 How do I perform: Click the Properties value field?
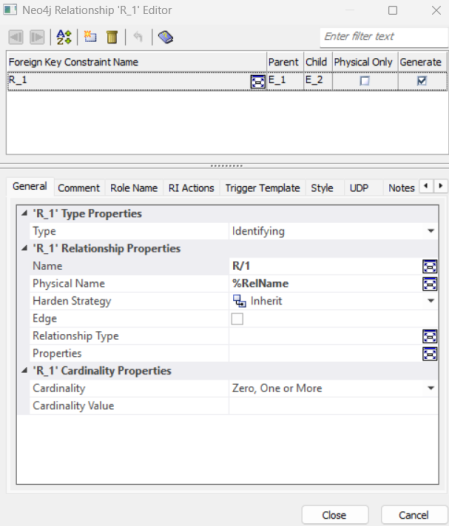326,354
